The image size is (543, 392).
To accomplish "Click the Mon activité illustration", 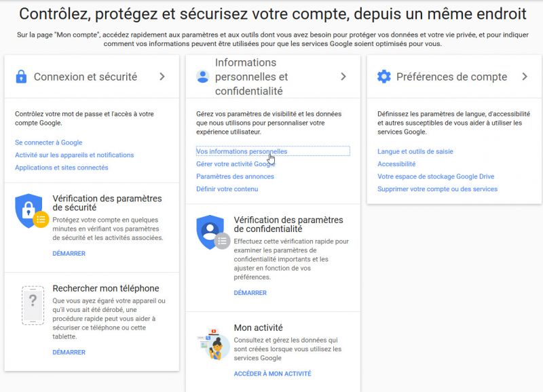I will pyautogui.click(x=213, y=345).
